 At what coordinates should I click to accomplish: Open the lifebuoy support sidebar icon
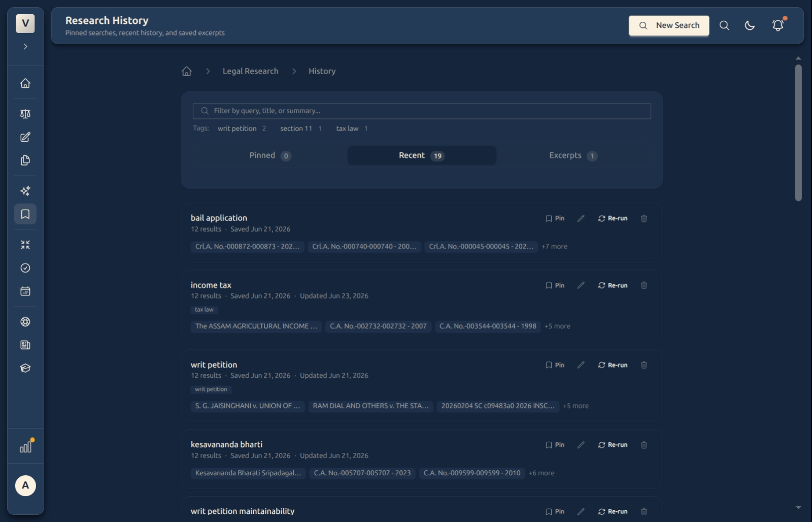(25, 322)
